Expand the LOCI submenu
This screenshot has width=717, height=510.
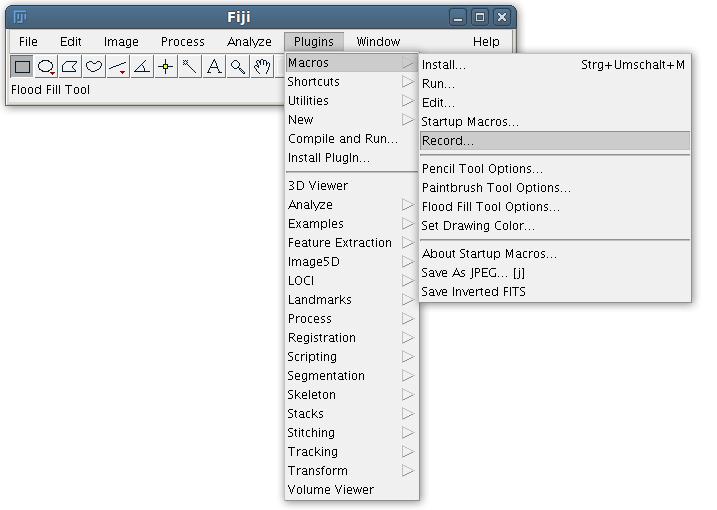point(351,281)
